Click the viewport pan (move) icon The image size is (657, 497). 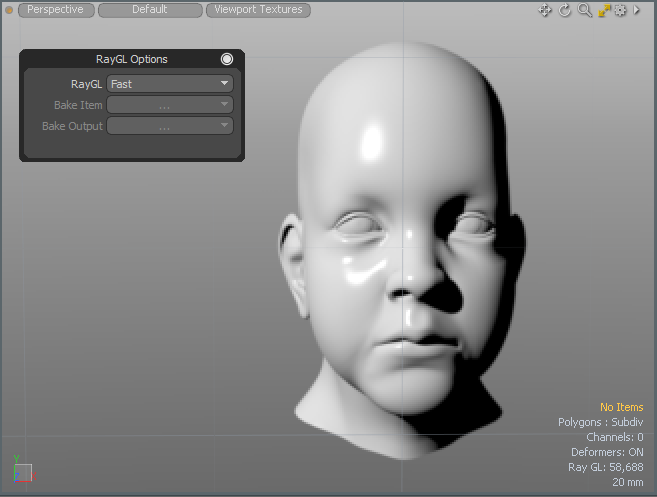(x=545, y=10)
